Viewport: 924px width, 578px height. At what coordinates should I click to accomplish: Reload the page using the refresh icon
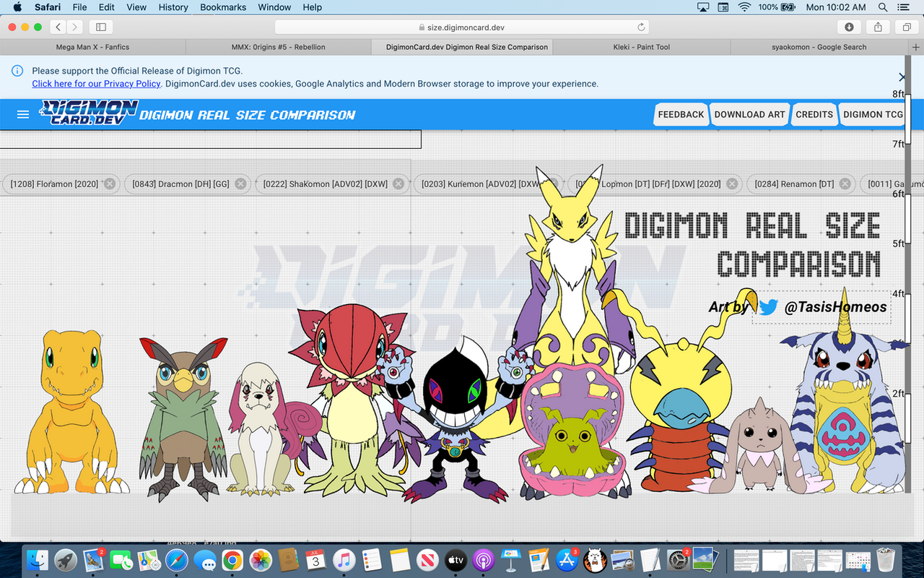(640, 27)
